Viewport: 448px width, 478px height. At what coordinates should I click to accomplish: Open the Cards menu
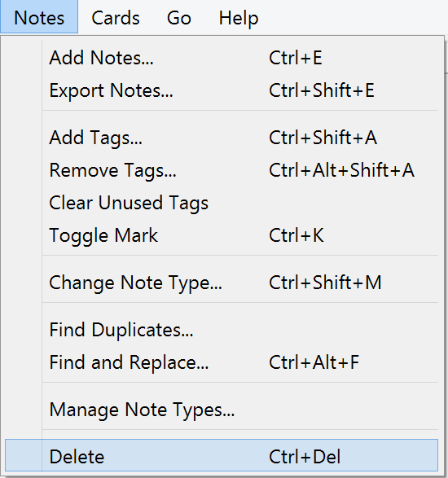click(x=116, y=18)
